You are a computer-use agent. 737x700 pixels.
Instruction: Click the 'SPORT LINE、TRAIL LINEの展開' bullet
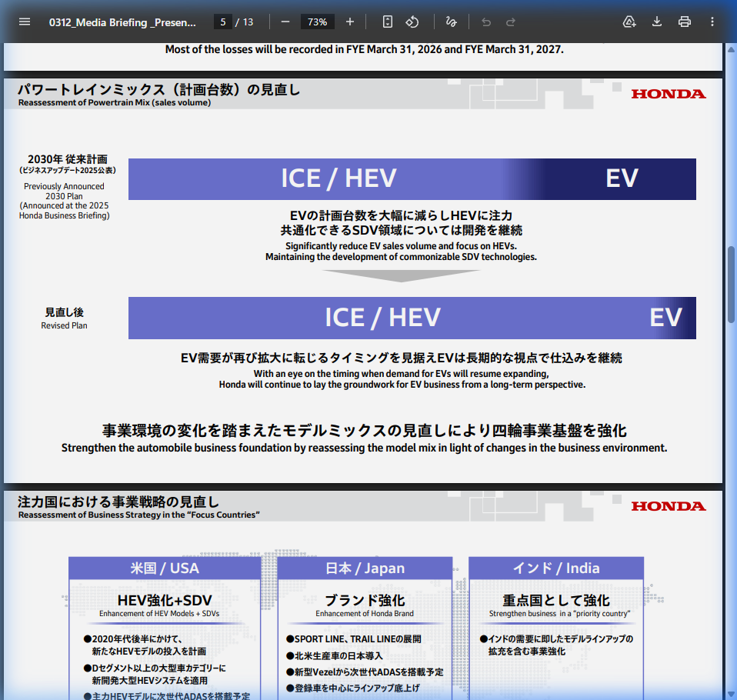[x=353, y=639]
